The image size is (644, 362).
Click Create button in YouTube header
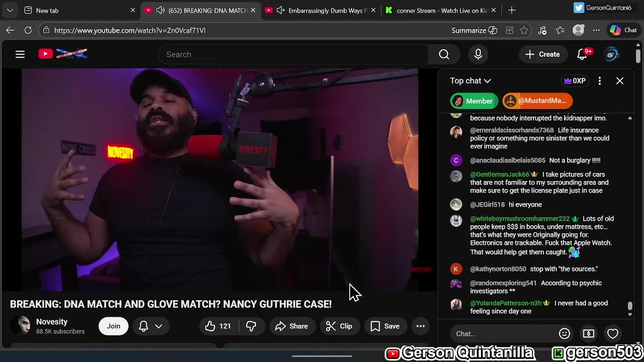[x=542, y=54]
